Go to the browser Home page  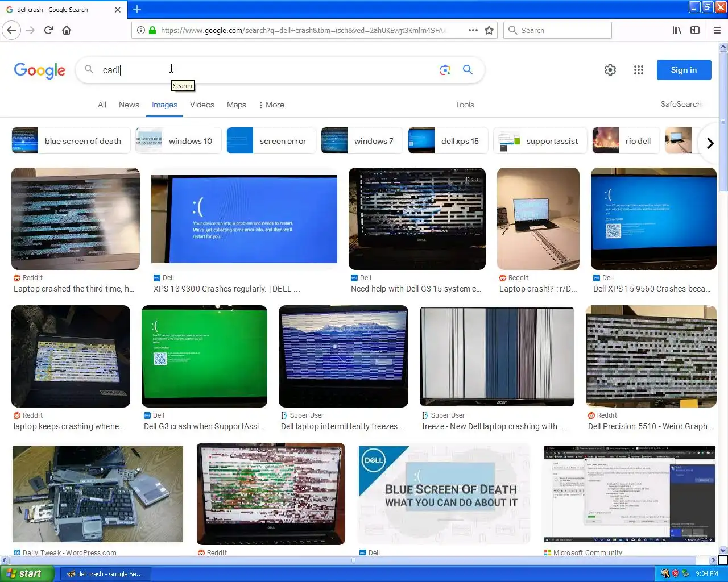point(67,30)
